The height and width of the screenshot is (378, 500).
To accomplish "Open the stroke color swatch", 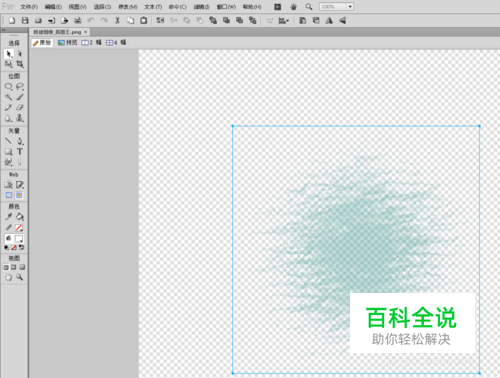I will [x=19, y=228].
